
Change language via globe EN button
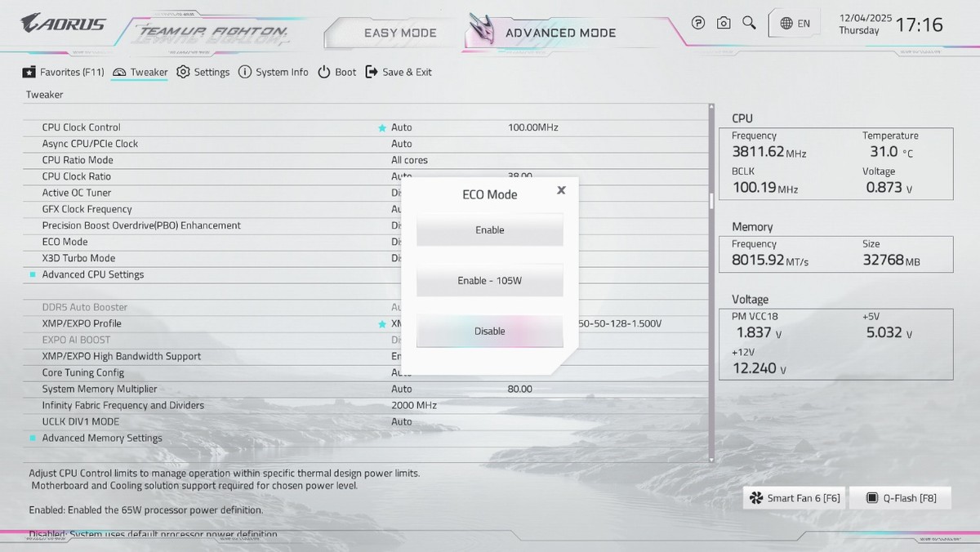(795, 24)
